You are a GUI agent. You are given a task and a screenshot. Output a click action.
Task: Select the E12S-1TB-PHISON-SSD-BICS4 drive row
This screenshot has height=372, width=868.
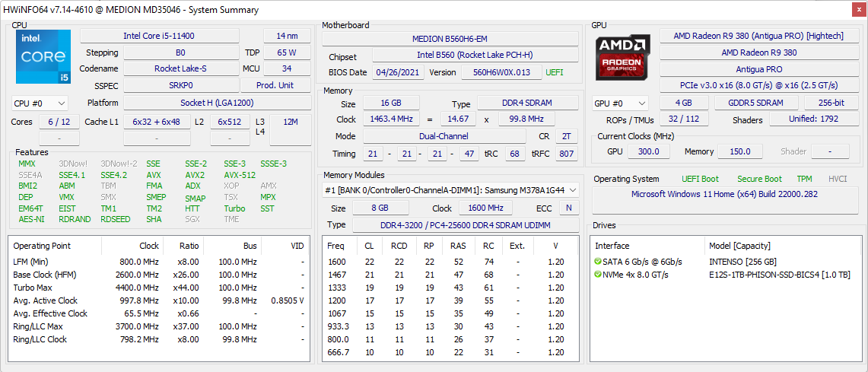725,275
